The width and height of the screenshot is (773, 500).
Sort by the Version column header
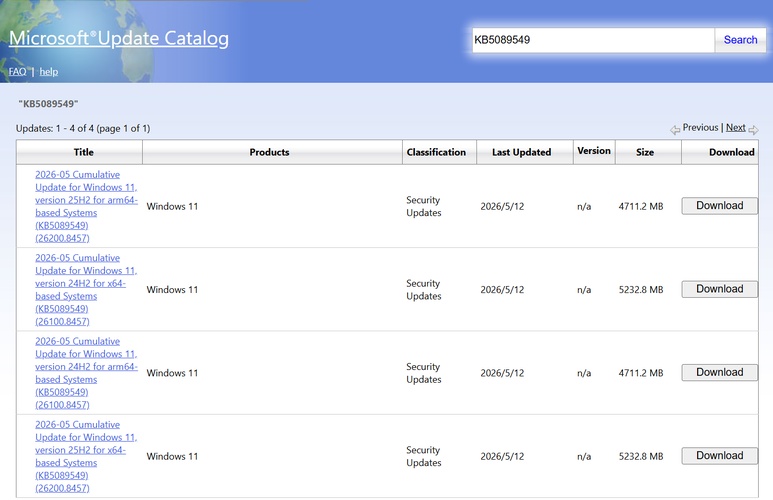(594, 151)
